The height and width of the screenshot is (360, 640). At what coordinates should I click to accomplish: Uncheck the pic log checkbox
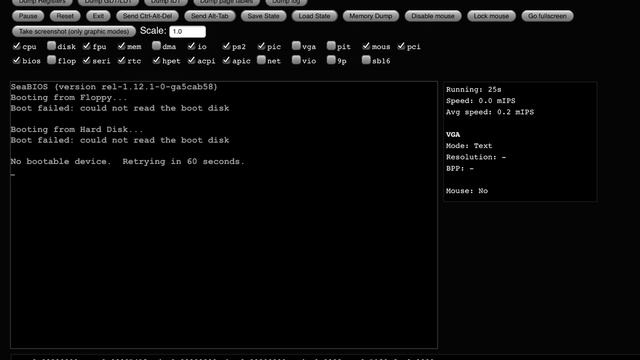[x=261, y=46]
